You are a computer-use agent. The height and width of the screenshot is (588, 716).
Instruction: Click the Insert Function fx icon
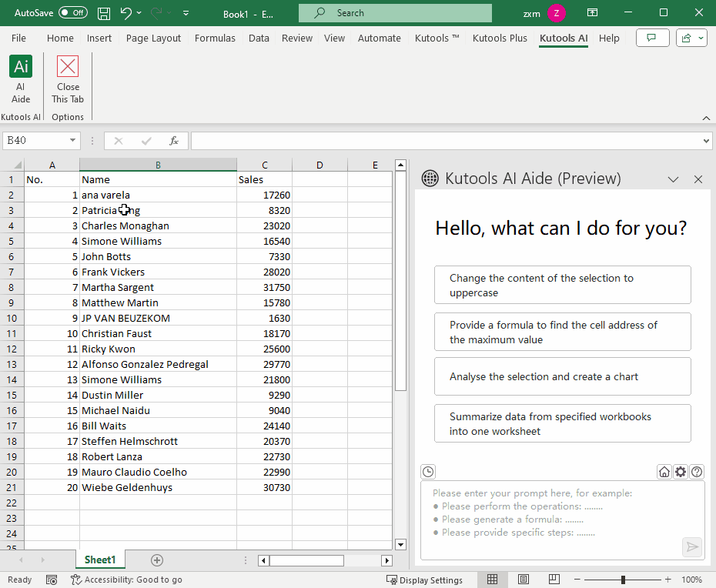pos(174,141)
